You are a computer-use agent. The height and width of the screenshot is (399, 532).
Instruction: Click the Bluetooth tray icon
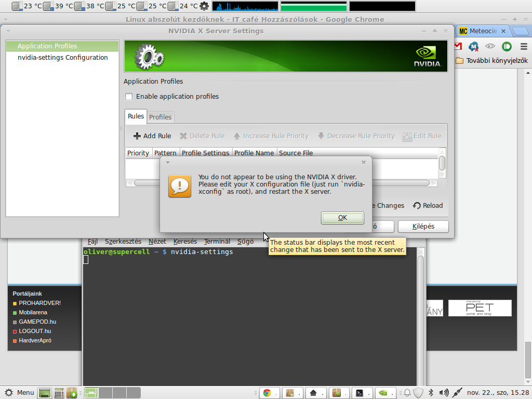click(431, 393)
